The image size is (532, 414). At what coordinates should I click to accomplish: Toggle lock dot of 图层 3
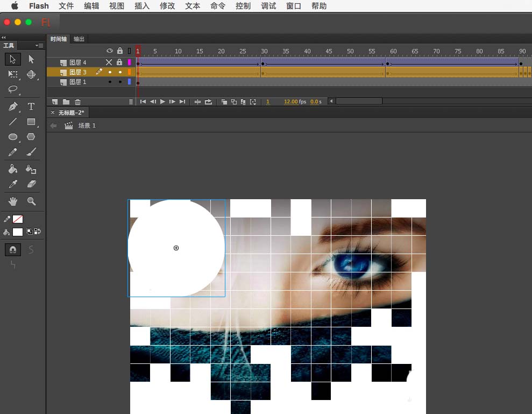point(120,72)
